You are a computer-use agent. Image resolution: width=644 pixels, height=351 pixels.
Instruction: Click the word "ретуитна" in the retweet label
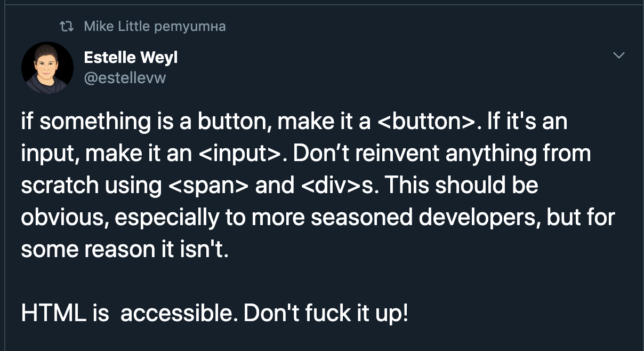(190, 26)
